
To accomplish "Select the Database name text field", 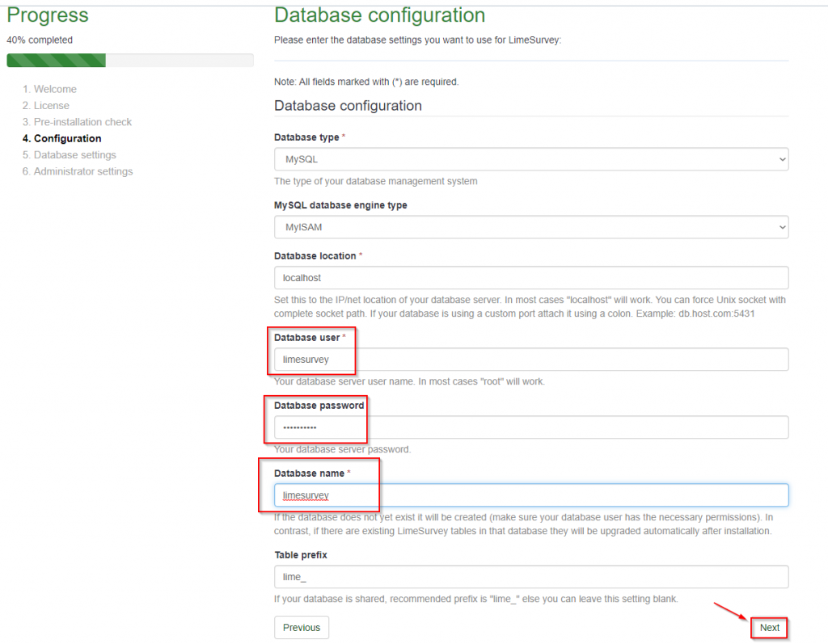I will pyautogui.click(x=531, y=495).
